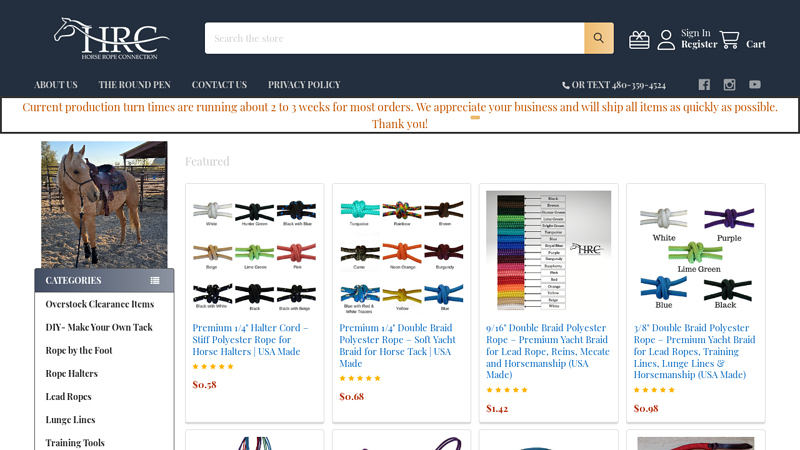
Task: Open the Instagram icon link
Action: 729,85
